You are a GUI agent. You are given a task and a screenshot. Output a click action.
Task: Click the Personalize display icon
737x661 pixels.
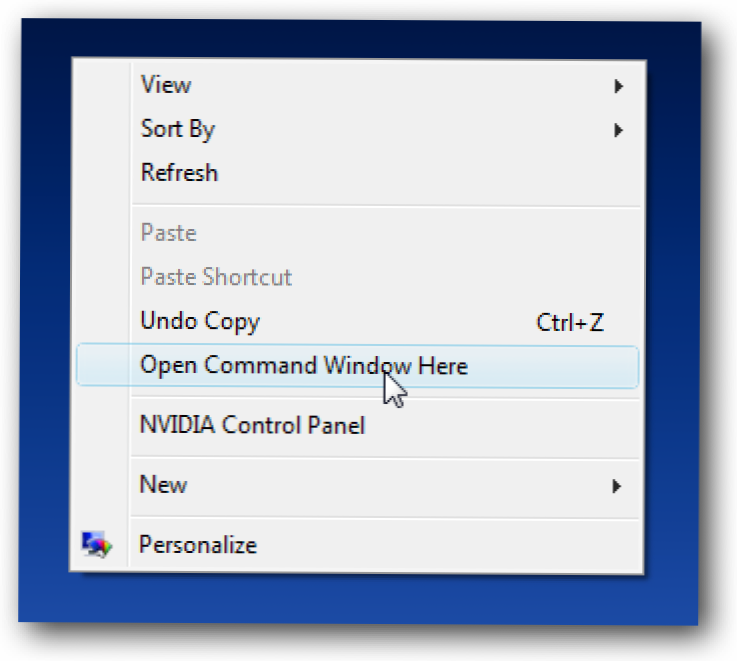tap(97, 545)
